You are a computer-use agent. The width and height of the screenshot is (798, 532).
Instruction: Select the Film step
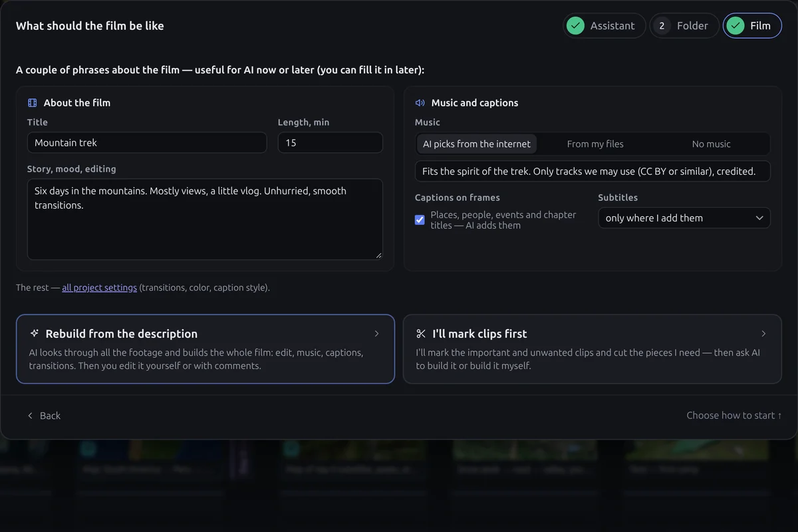[x=752, y=26]
